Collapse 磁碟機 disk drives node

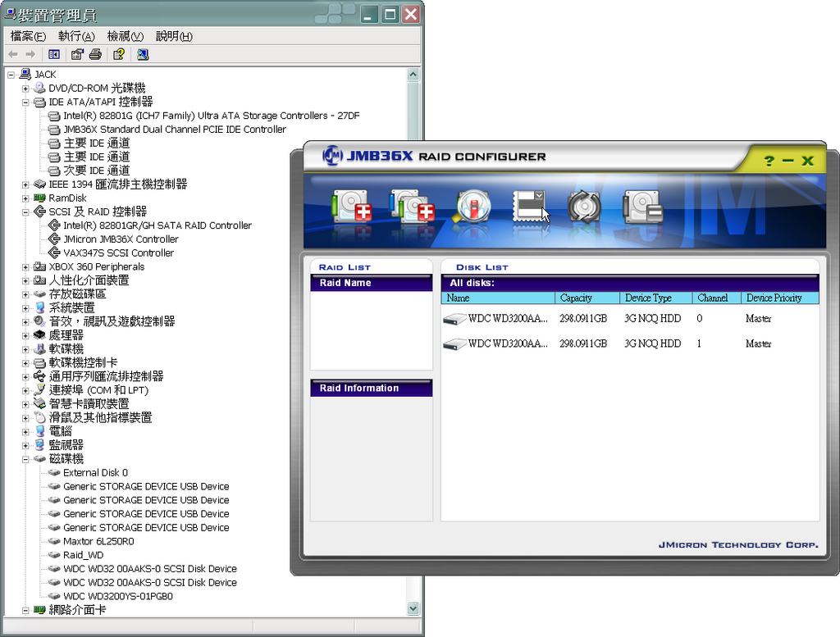[x=25, y=459]
